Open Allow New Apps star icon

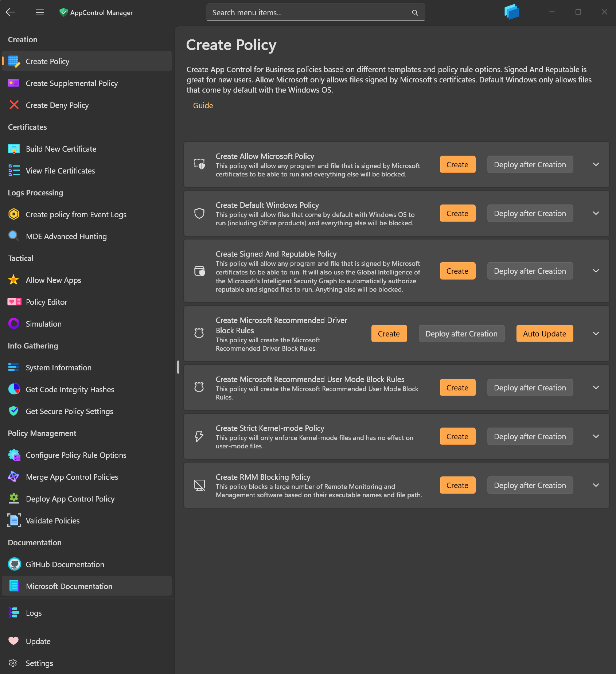tap(13, 280)
